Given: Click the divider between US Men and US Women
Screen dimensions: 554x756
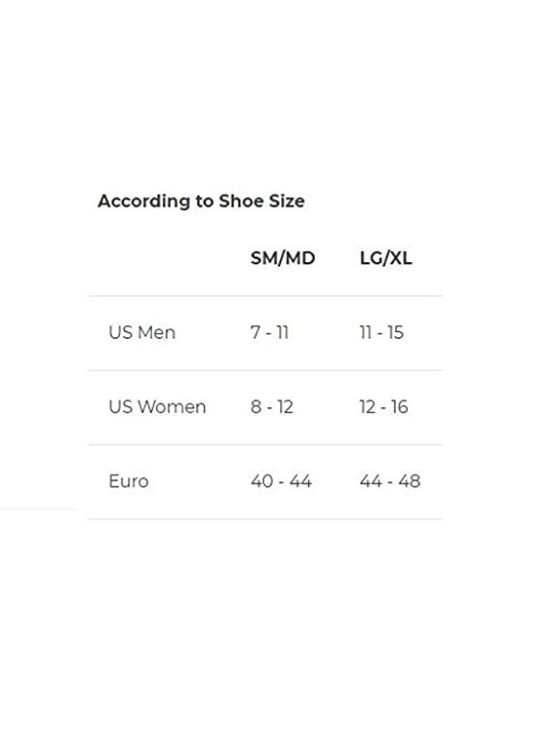Looking at the screenshot, I should coord(265,370).
